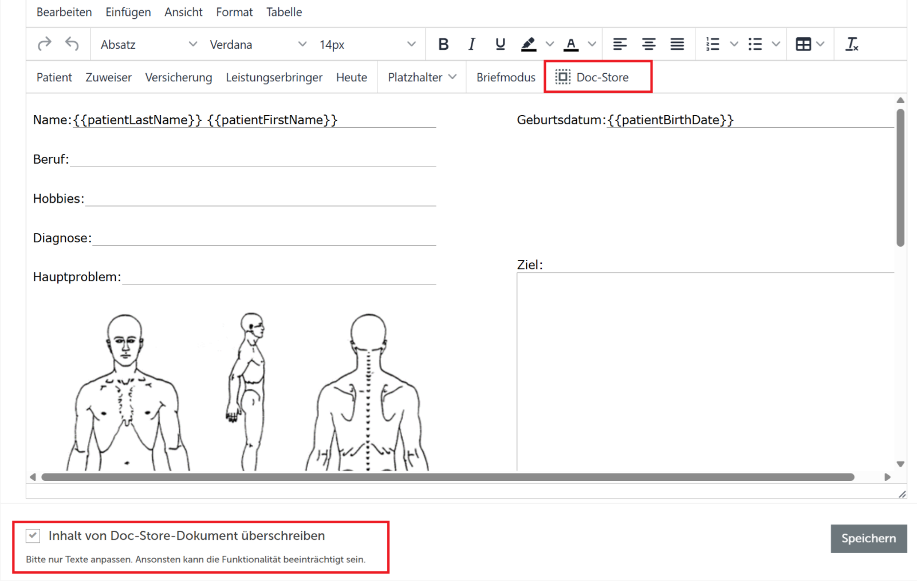Viewport: 917px width, 588px height.
Task: Underline the selected text
Action: (500, 44)
